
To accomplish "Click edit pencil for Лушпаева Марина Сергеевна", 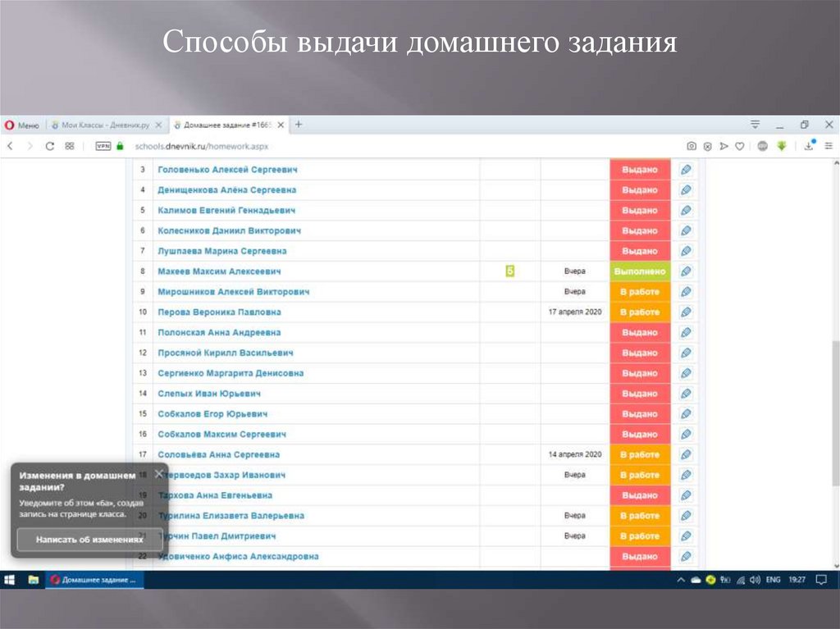I will [686, 251].
